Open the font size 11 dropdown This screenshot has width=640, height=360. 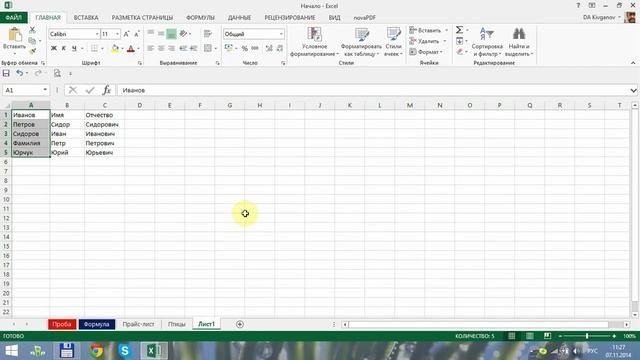118,34
